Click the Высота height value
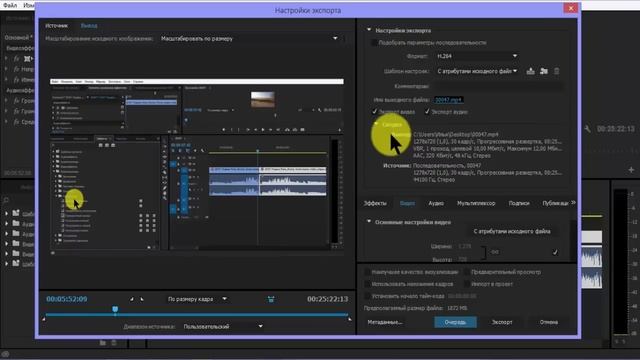640x360 pixels. click(x=462, y=259)
